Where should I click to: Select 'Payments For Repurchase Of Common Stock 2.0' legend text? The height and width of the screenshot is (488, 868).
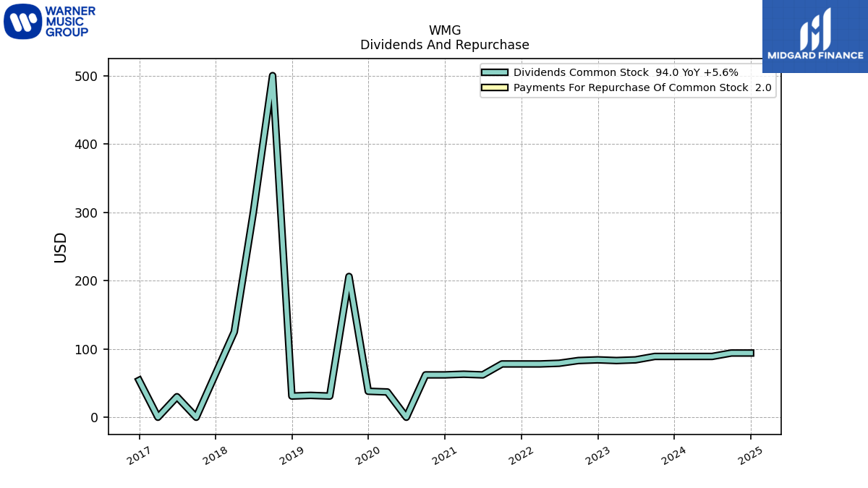[642, 87]
